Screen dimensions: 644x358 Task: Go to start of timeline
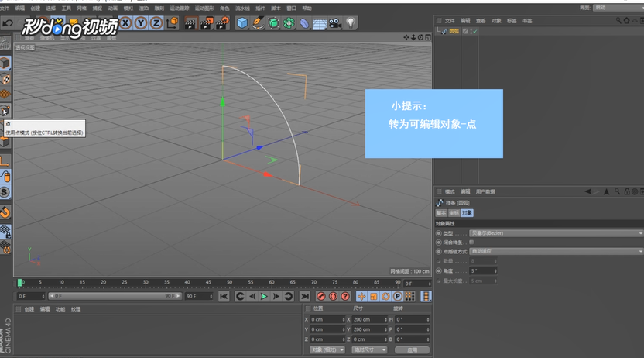tap(224, 296)
